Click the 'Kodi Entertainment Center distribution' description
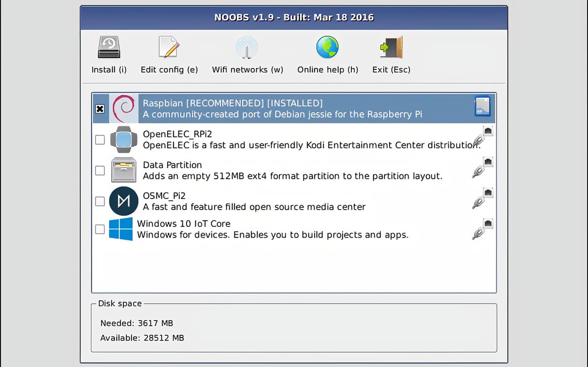This screenshot has width=588, height=367. (312, 145)
